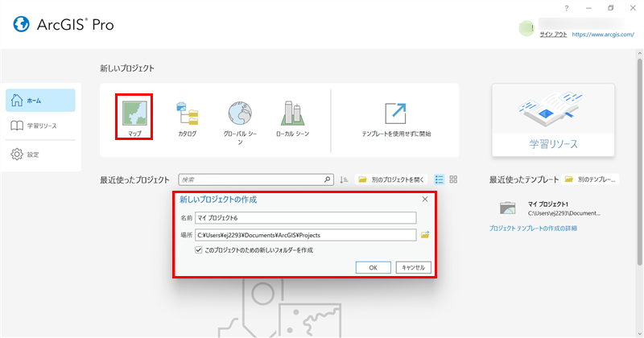
Task: Switch recent projects to tile view
Action: pyautogui.click(x=453, y=179)
